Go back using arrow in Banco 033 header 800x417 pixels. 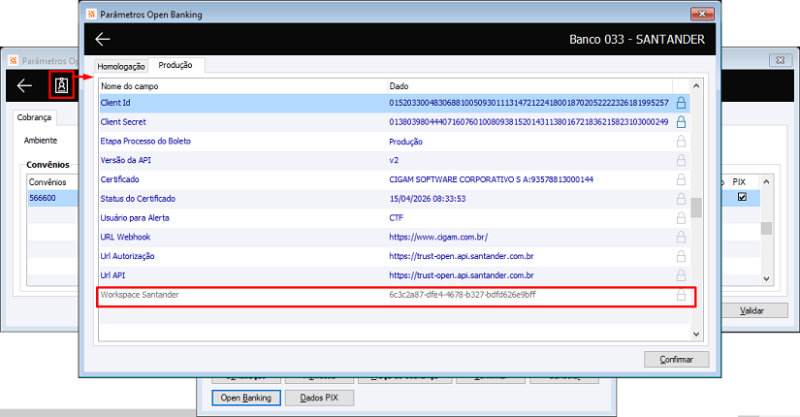coord(103,39)
